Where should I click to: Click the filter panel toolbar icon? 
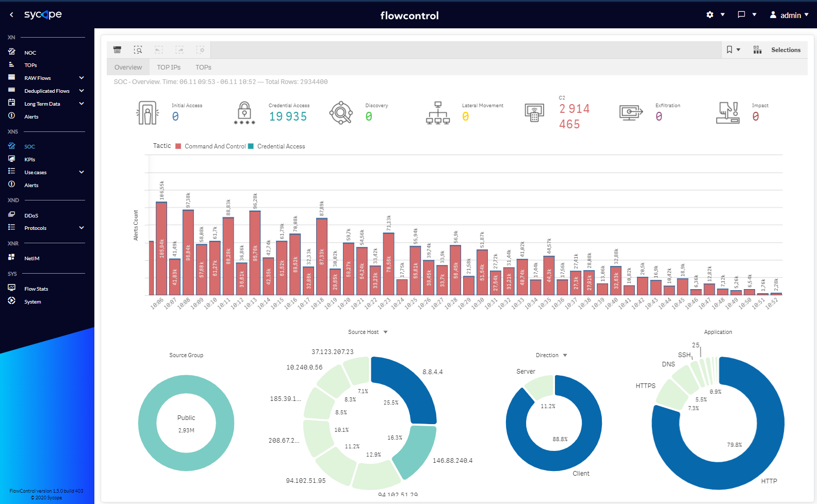[117, 50]
